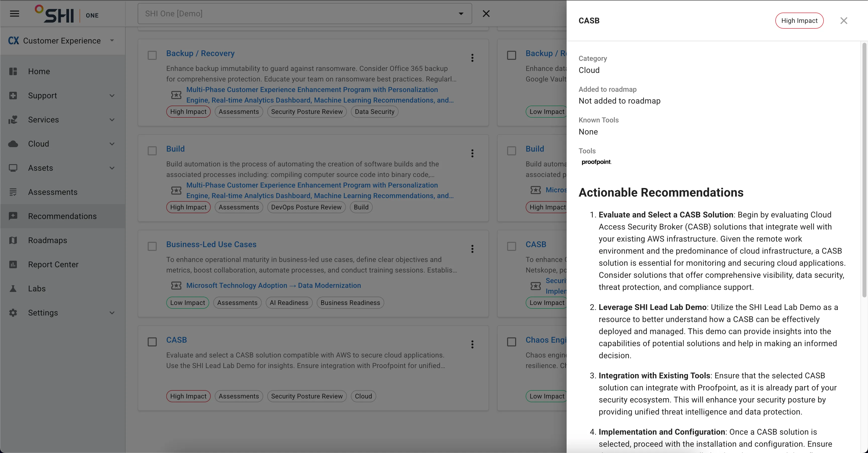
Task: Check the Backup / Recovery card checkbox
Action: coord(152,55)
